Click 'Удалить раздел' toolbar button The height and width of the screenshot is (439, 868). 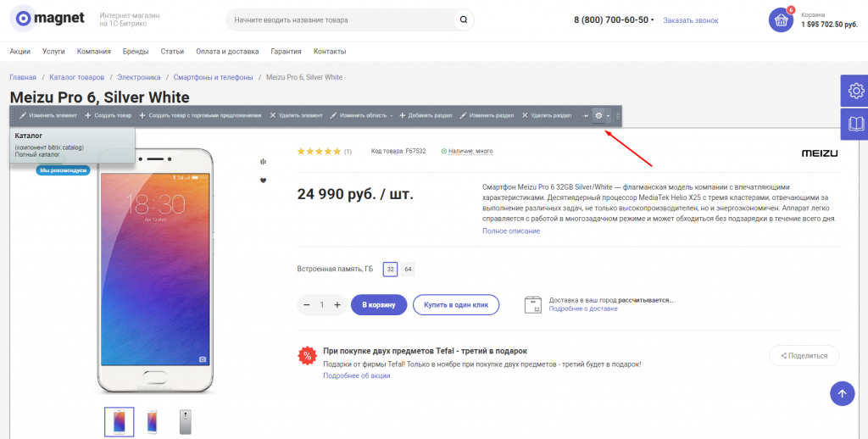(547, 116)
